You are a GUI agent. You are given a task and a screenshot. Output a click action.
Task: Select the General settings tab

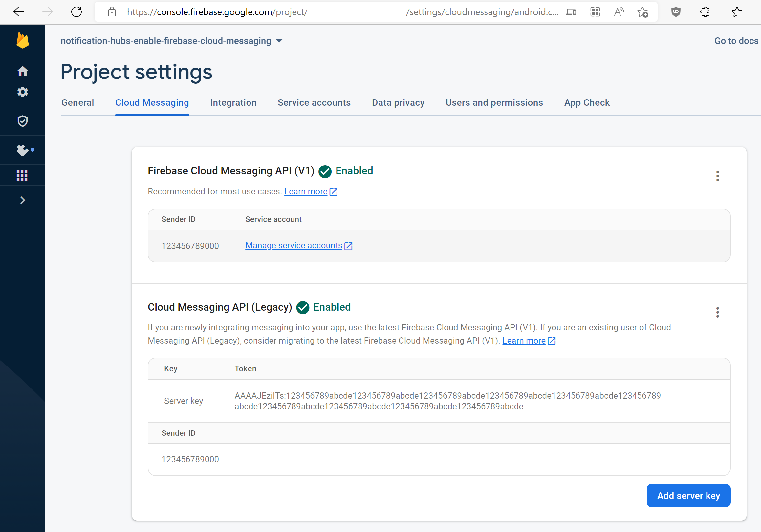pyautogui.click(x=77, y=102)
